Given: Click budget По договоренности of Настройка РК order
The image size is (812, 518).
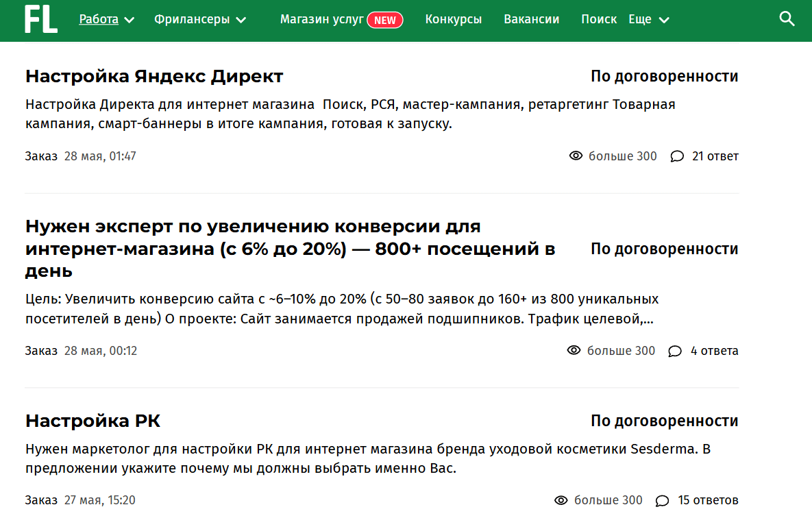Looking at the screenshot, I should [665, 421].
